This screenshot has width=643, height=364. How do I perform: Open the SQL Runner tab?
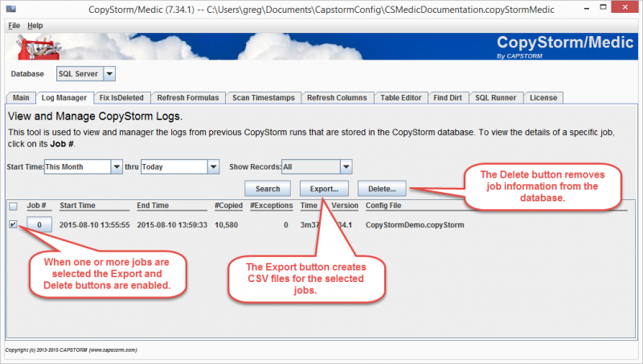[x=495, y=97]
